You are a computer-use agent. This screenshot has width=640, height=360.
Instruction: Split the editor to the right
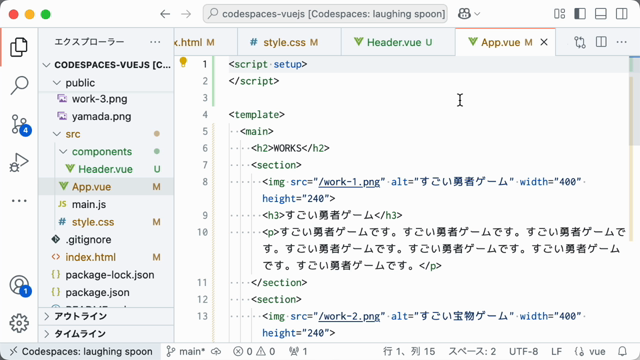pos(601,42)
